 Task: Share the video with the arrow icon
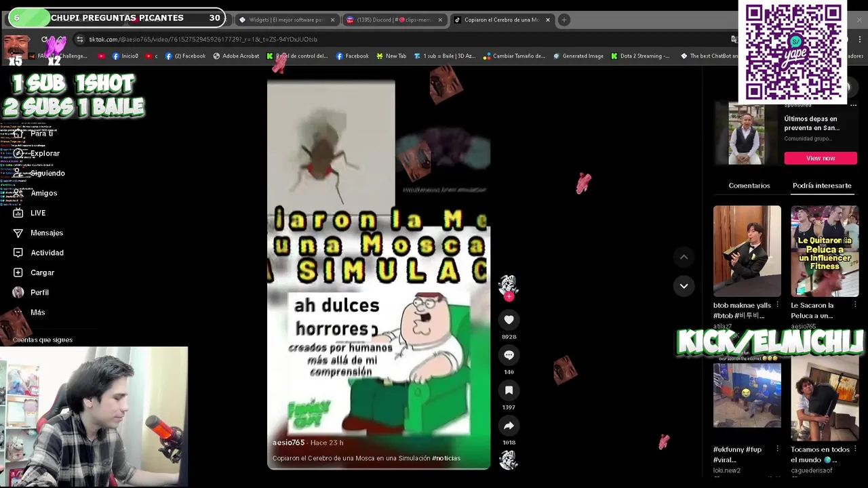(x=509, y=425)
